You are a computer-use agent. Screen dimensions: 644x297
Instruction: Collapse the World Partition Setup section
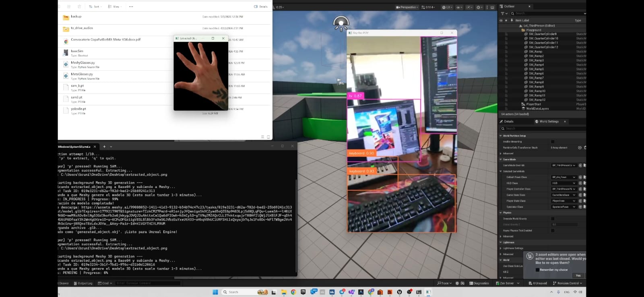(501, 136)
